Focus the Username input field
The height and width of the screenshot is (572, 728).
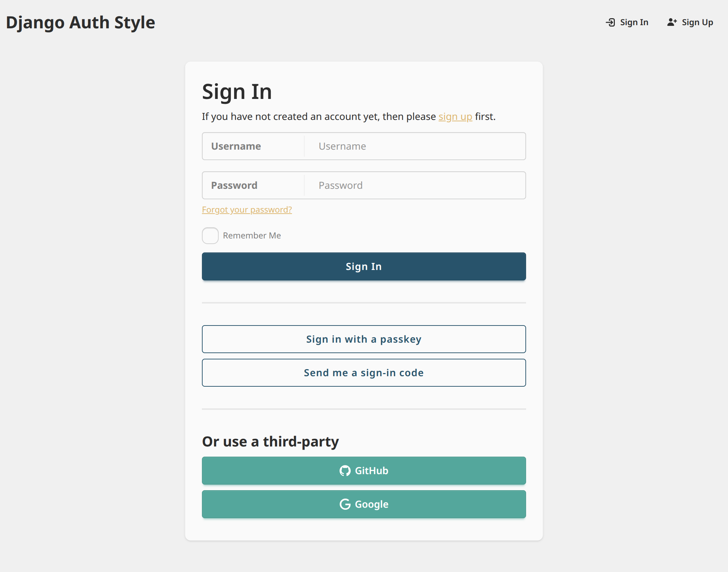tap(414, 146)
